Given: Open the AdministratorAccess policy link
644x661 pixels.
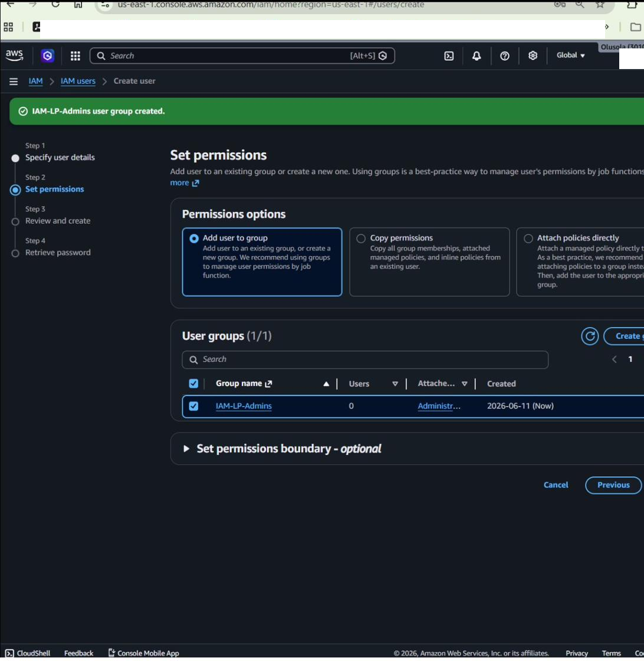Looking at the screenshot, I should [x=439, y=407].
